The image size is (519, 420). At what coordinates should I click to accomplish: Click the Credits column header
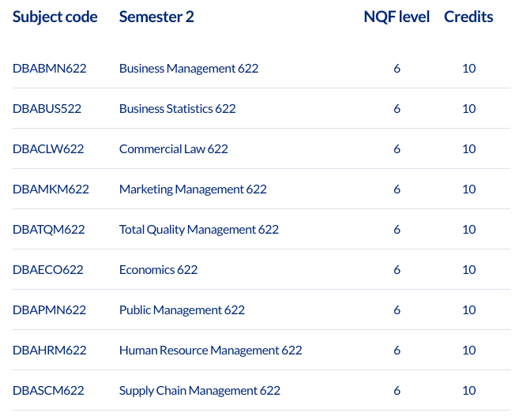coord(468,17)
